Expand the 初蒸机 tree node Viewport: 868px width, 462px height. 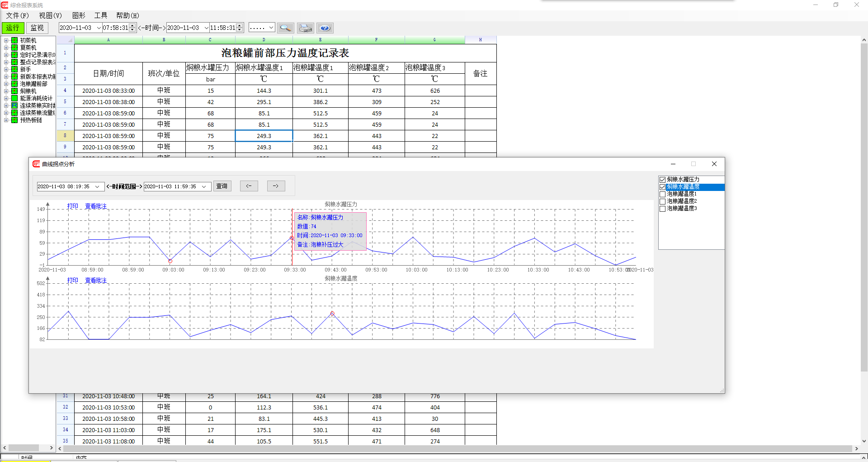click(6, 40)
